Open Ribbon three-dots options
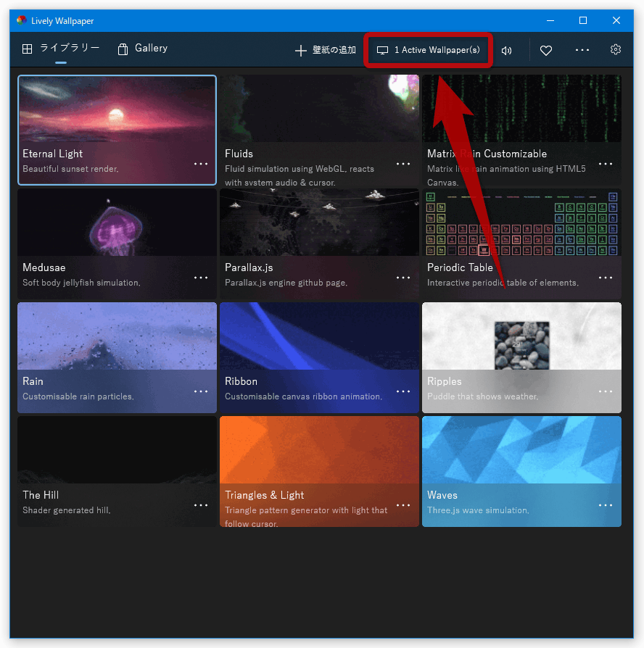This screenshot has height=648, width=644. 402,391
